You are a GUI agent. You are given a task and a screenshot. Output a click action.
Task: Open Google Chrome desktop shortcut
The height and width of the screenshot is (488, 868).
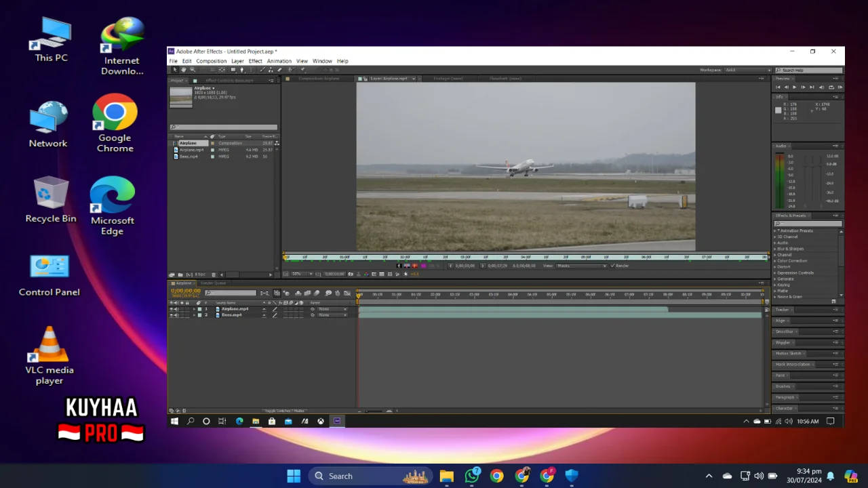(115, 123)
